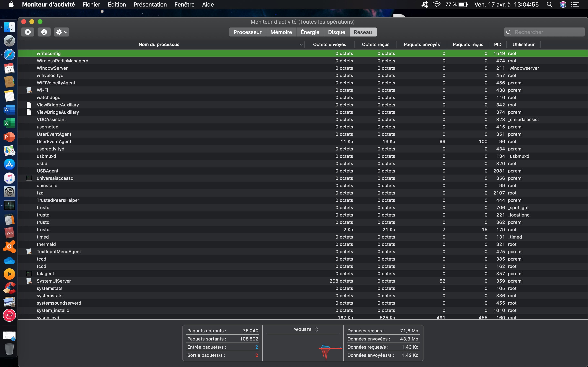Open Safari from the Dock
This screenshot has width=588, height=367.
(x=9, y=55)
